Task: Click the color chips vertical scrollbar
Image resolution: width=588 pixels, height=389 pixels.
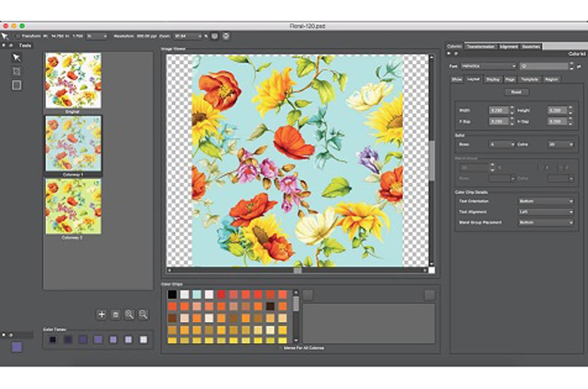Action: pyautogui.click(x=296, y=316)
